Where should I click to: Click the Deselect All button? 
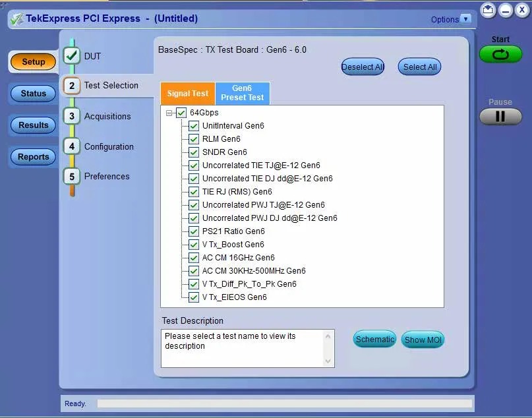[x=362, y=67]
